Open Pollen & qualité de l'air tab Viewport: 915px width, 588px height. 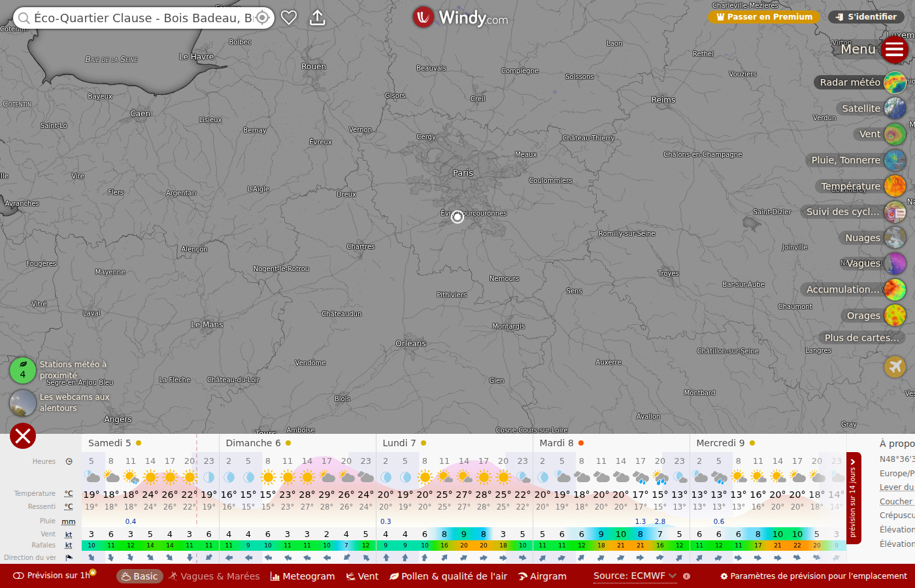pyautogui.click(x=448, y=576)
